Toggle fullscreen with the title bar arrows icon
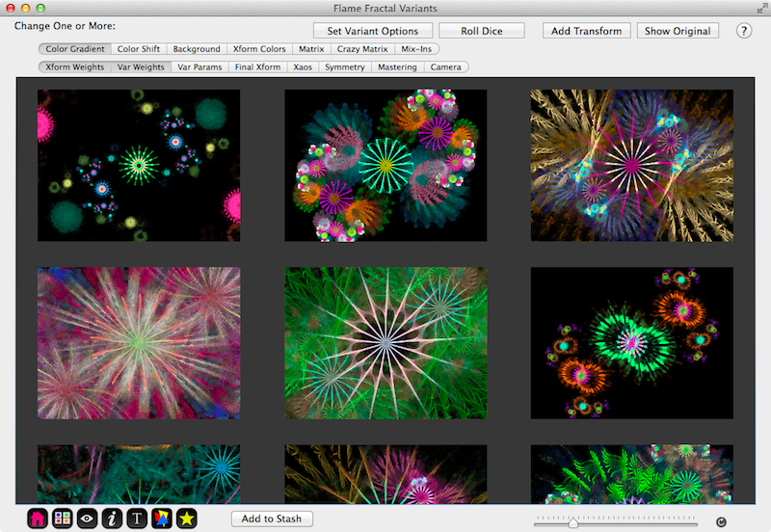 click(x=761, y=9)
